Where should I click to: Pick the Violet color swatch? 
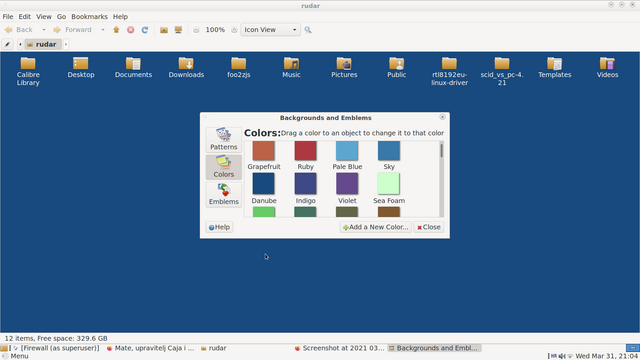coord(347,184)
